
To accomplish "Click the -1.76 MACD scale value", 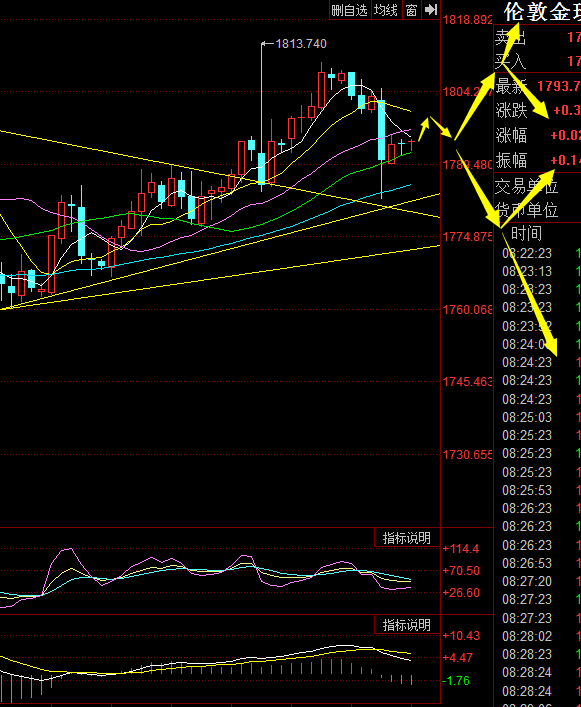I will tap(457, 680).
